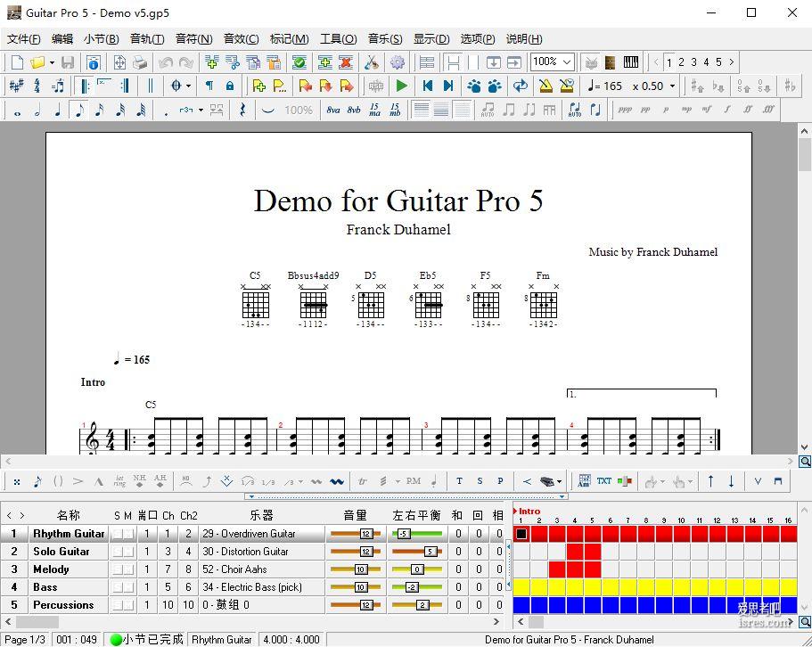This screenshot has width=812, height=647.
Task: Toggle Solo checkbox for Rhythm Guitar track
Action: tap(118, 534)
